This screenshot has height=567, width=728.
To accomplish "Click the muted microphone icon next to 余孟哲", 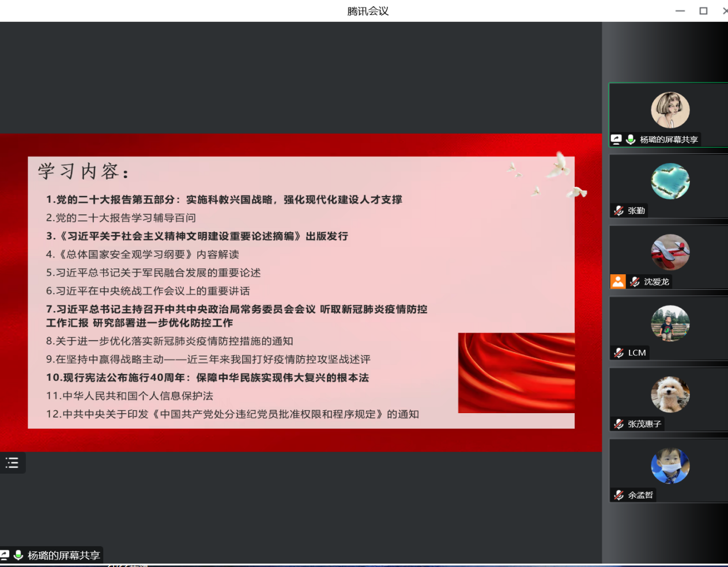I will pos(618,495).
